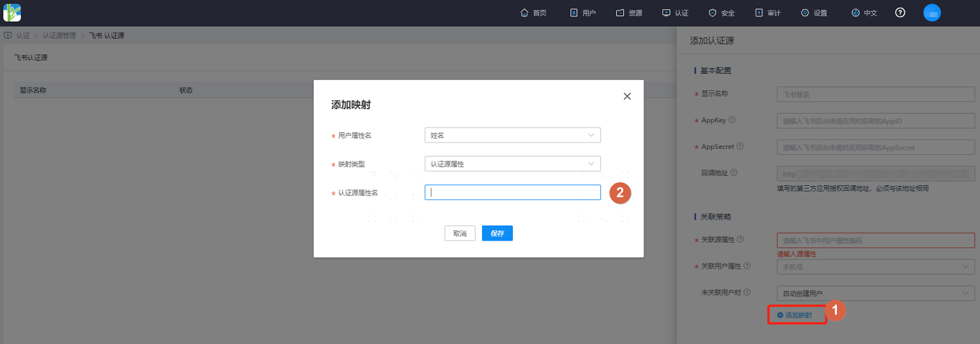Click the 添加认证源 panel title
This screenshot has width=980, height=344.
click(x=712, y=41)
